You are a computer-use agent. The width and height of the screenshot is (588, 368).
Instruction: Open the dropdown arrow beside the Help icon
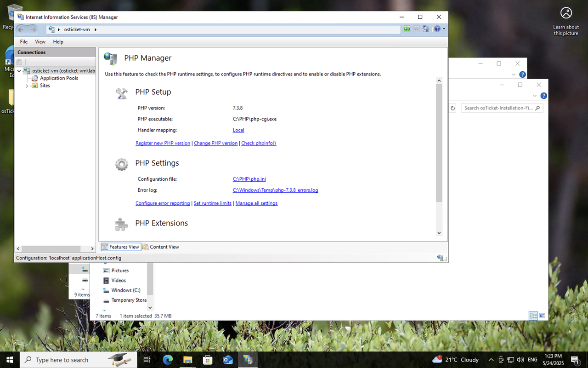(444, 29)
